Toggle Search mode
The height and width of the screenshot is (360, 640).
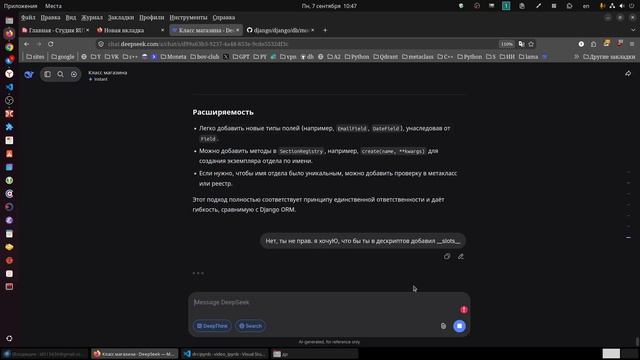(250, 326)
